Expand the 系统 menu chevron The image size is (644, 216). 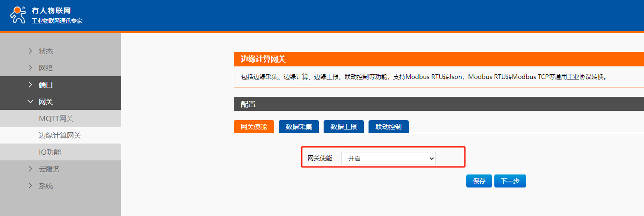(30, 186)
